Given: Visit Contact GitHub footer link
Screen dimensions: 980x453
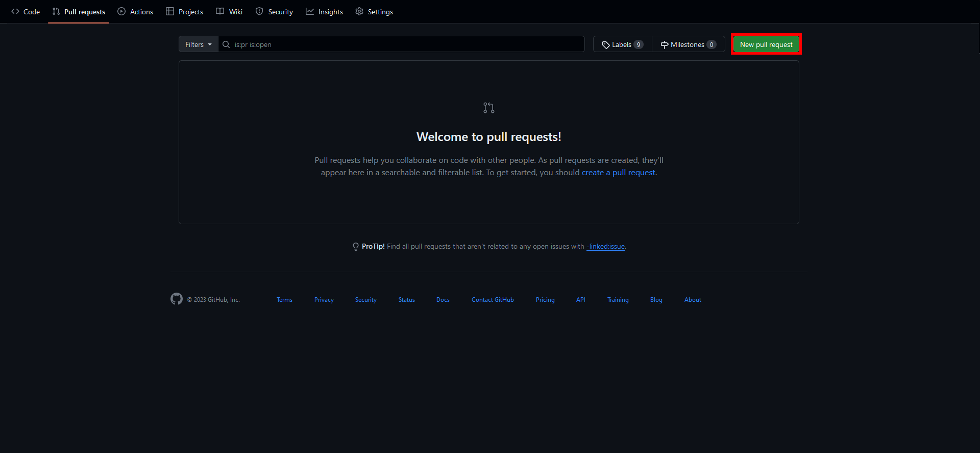Looking at the screenshot, I should click(x=493, y=300).
